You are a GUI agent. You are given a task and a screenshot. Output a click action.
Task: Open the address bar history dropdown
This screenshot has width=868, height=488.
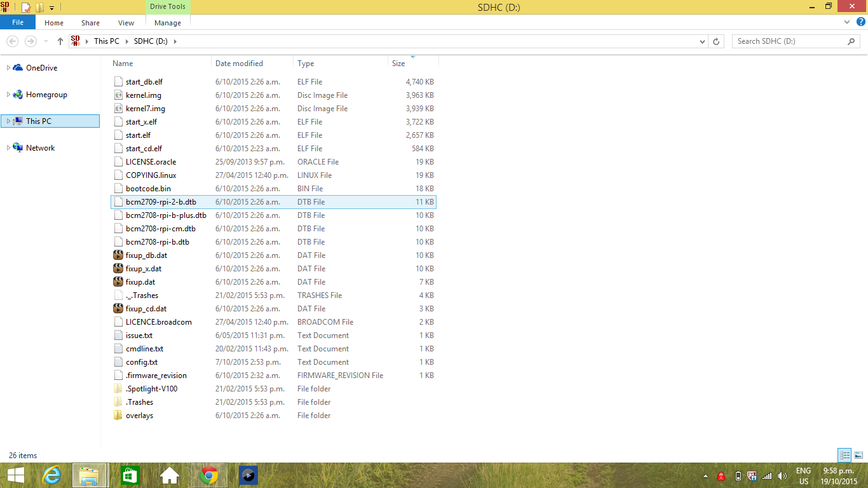702,41
